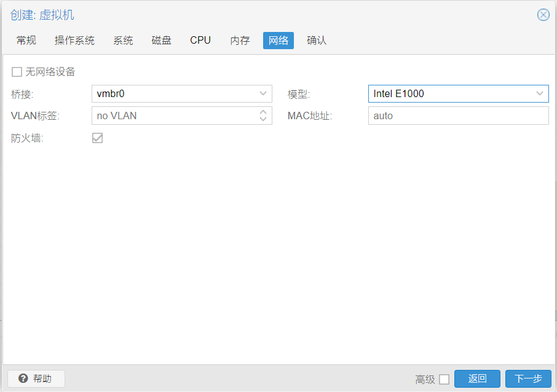Jump to the 确认 confirm tab
The width and height of the screenshot is (557, 392).
[317, 41]
